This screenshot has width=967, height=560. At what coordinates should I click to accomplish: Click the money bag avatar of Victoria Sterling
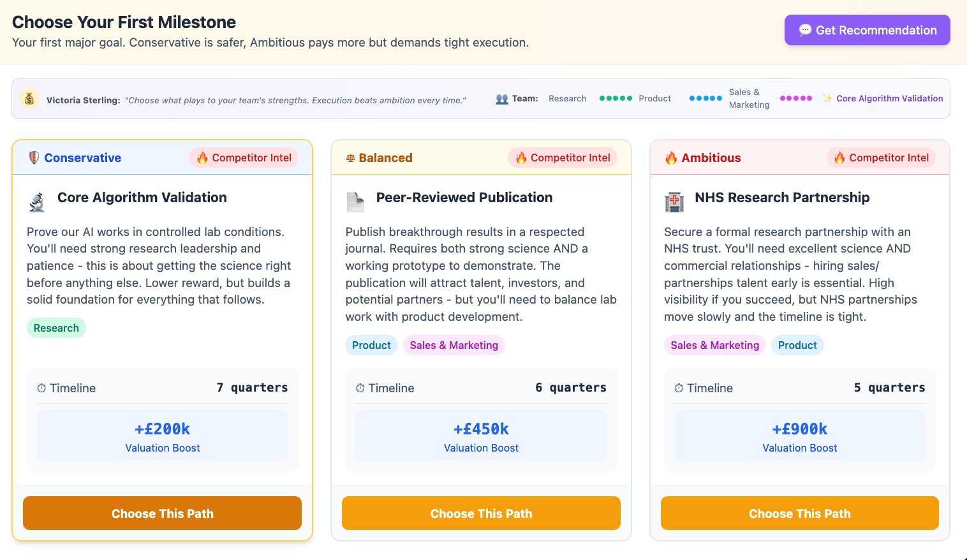click(29, 99)
